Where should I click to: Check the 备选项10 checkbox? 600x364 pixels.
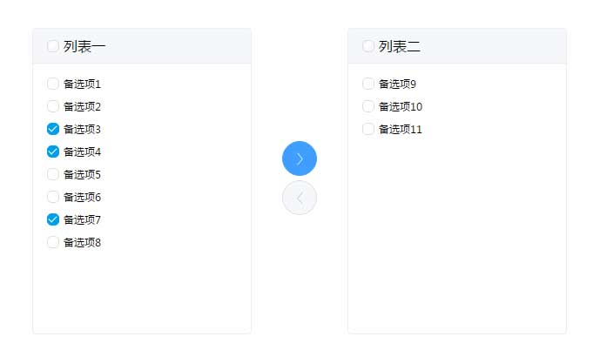[368, 107]
